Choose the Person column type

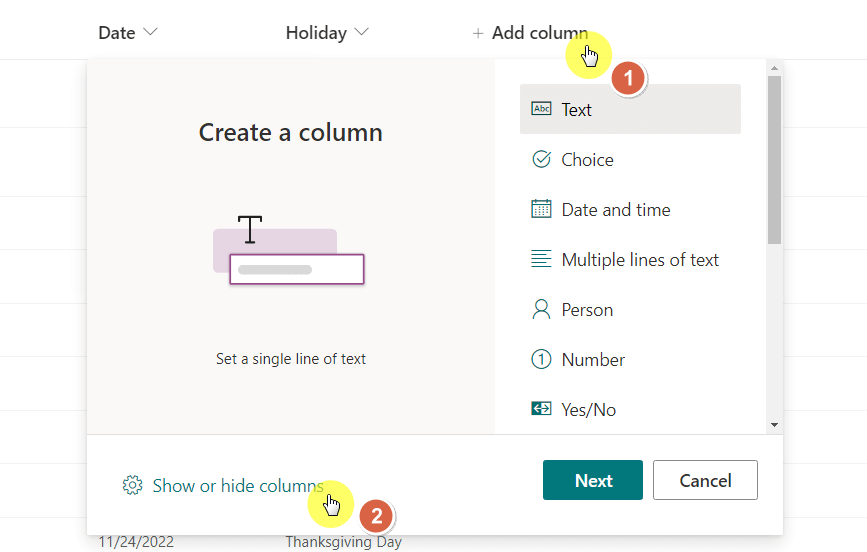[x=630, y=310]
